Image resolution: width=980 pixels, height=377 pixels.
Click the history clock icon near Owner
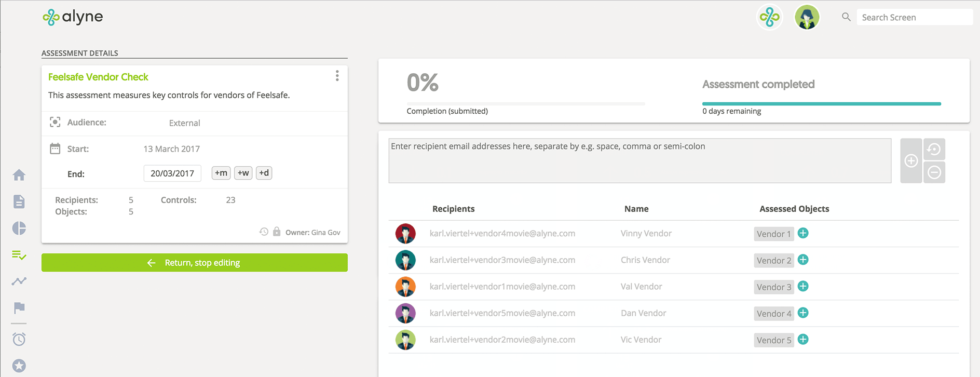click(264, 232)
